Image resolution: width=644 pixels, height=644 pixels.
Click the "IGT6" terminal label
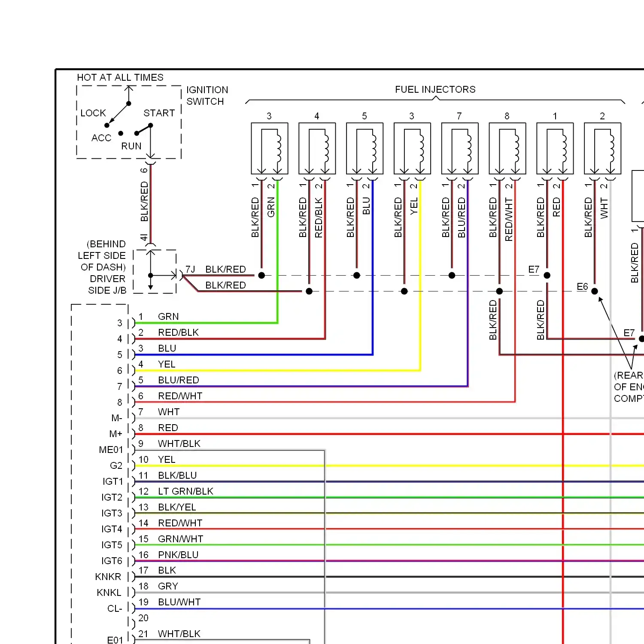(112, 561)
